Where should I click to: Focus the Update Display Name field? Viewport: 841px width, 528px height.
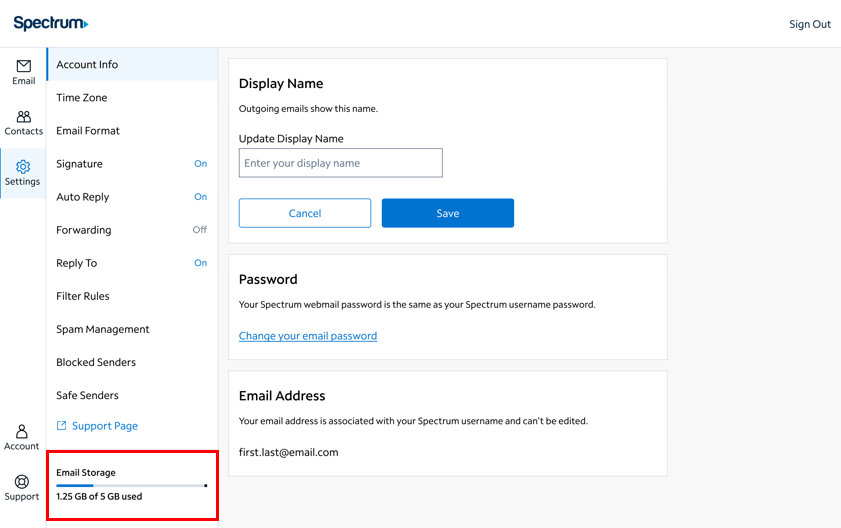(x=340, y=163)
